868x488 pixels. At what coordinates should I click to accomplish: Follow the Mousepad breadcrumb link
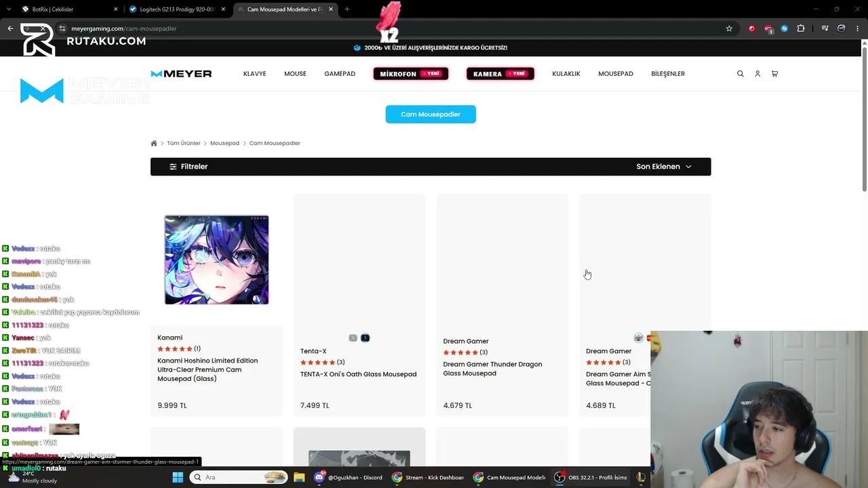pyautogui.click(x=224, y=143)
